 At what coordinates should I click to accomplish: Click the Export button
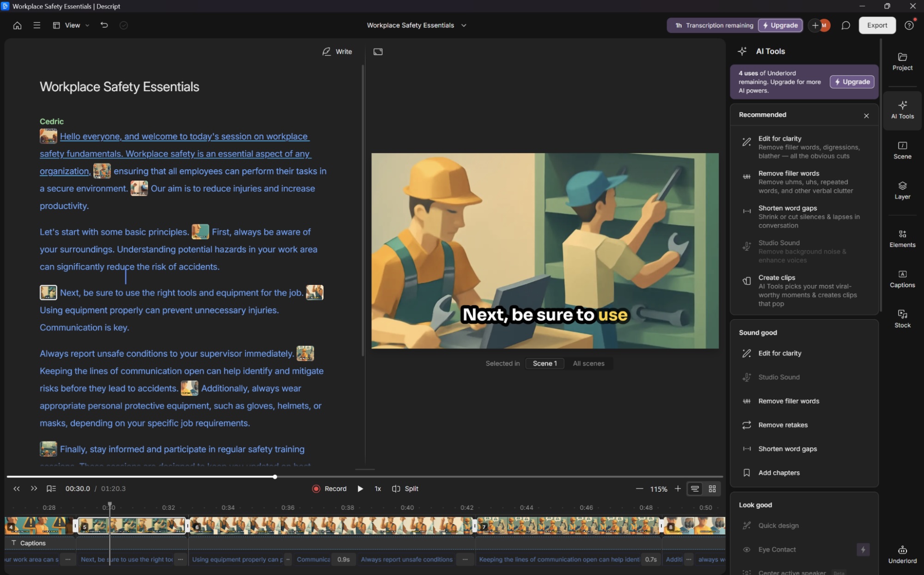tap(877, 25)
